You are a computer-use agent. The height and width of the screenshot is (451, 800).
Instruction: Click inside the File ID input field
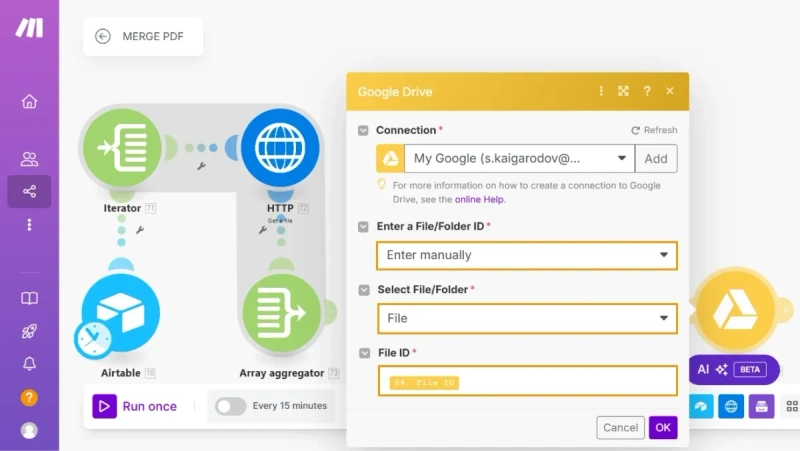tap(528, 381)
